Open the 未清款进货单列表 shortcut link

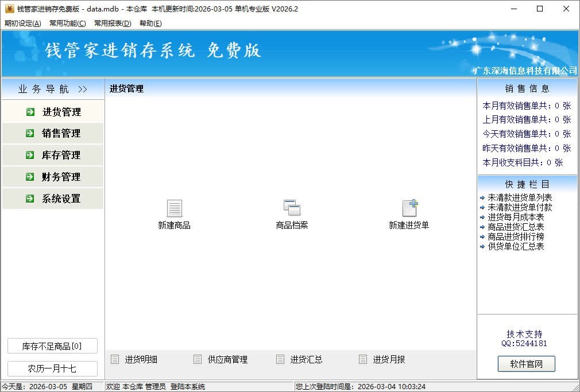tap(520, 197)
